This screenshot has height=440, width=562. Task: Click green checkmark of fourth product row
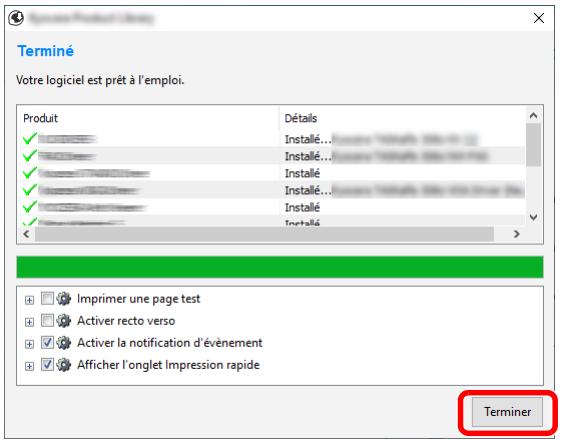point(30,190)
